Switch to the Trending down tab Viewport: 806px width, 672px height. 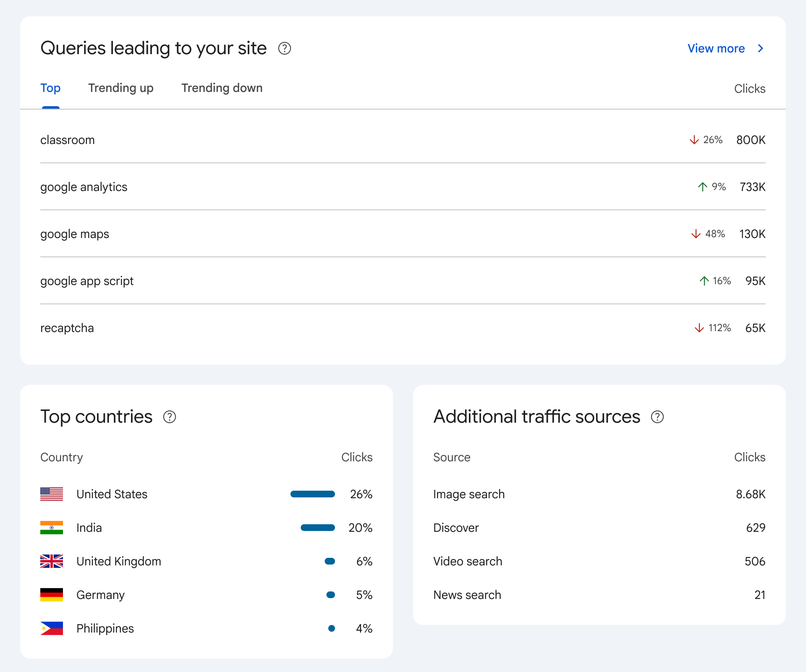pos(222,88)
